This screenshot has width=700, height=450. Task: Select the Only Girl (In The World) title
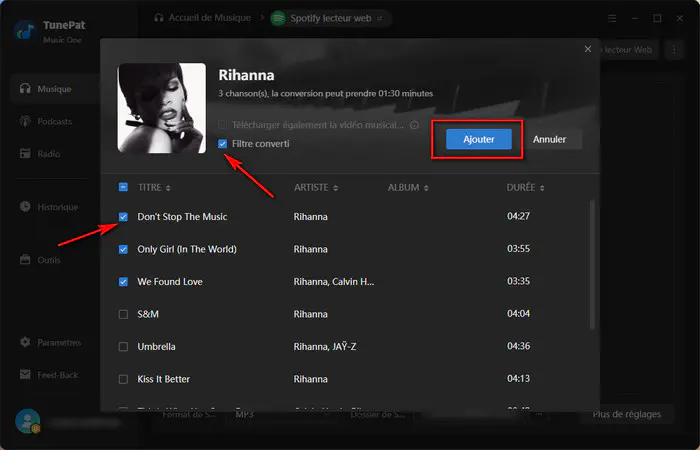187,249
